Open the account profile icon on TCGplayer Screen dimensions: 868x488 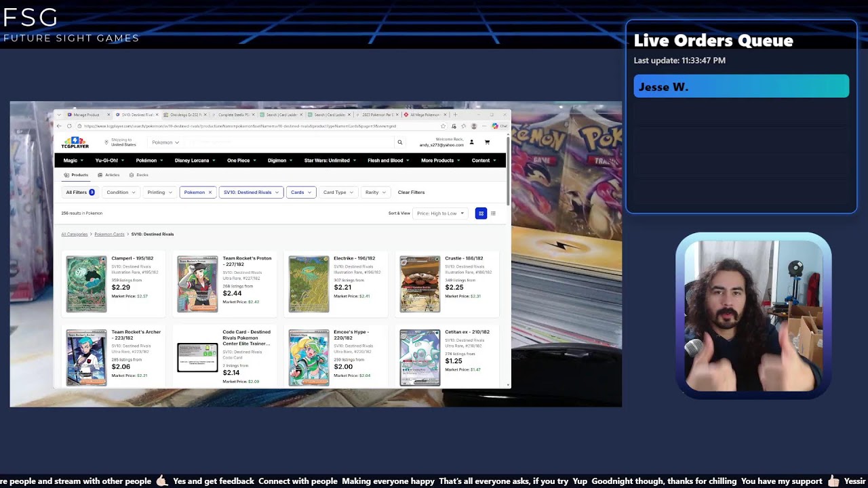472,142
